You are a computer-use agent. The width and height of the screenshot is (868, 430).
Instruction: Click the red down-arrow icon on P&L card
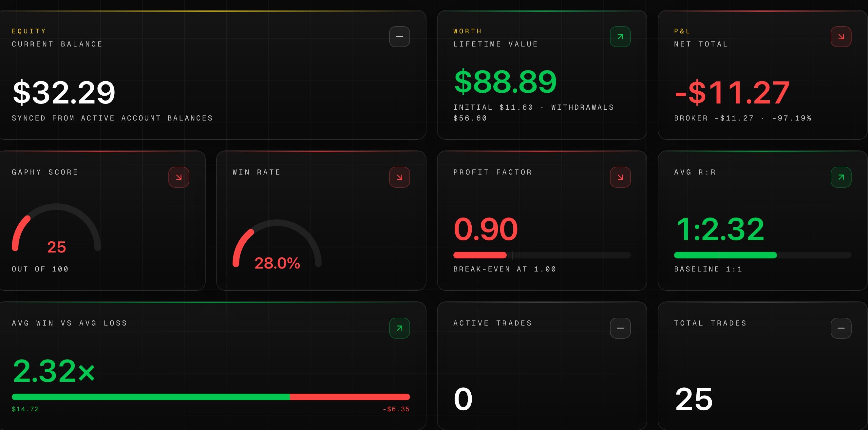(x=841, y=37)
